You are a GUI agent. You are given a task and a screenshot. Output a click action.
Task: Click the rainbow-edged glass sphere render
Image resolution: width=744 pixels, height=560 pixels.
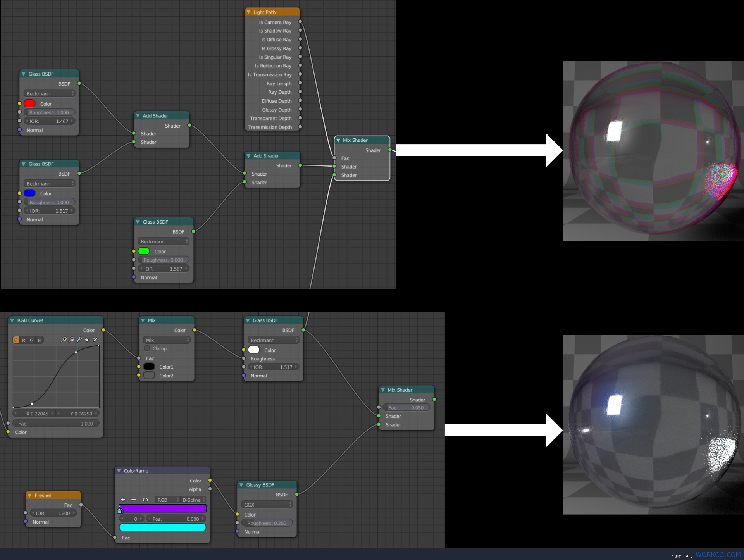(653, 150)
